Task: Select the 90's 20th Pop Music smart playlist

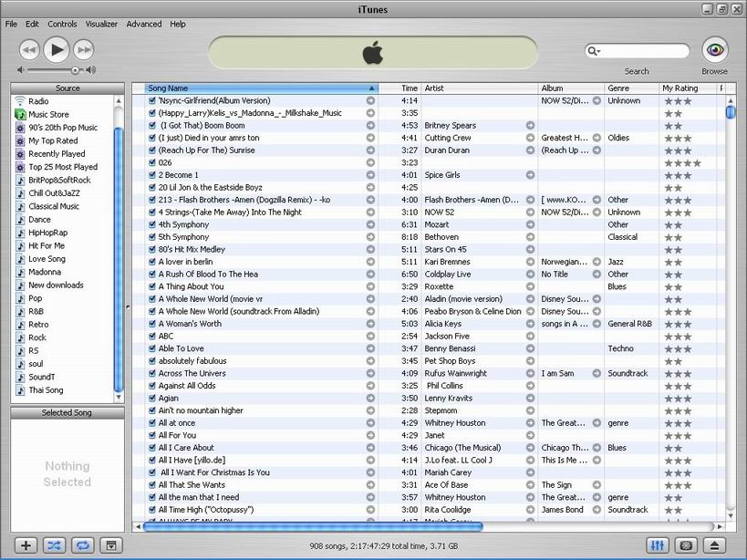Action: pos(63,128)
